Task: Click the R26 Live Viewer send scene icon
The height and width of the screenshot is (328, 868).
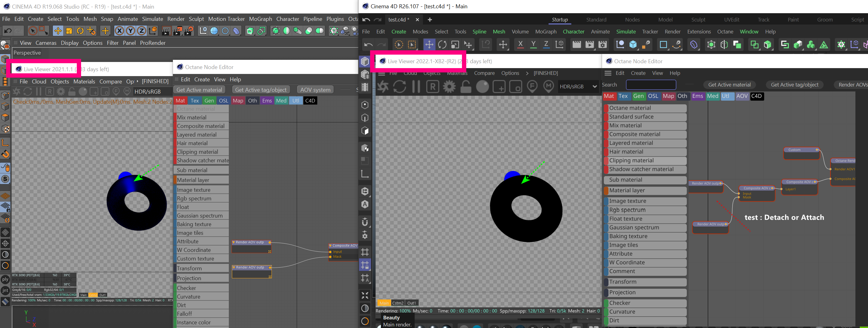Action: [x=383, y=87]
